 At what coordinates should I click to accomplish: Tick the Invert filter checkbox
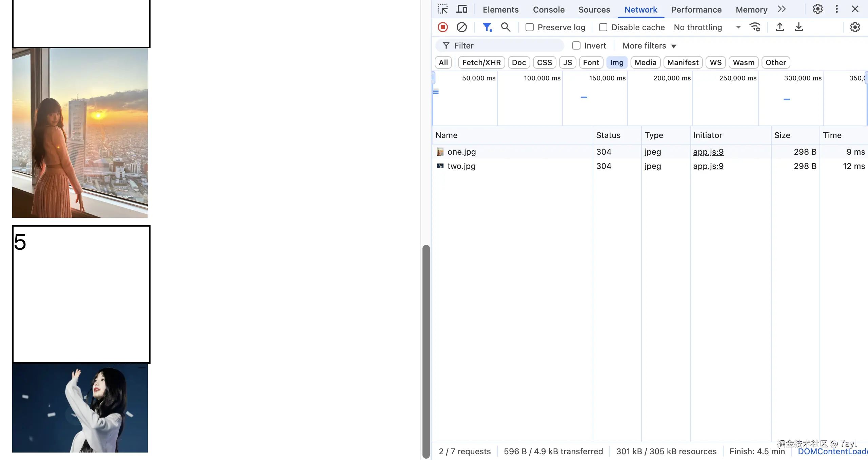click(576, 45)
